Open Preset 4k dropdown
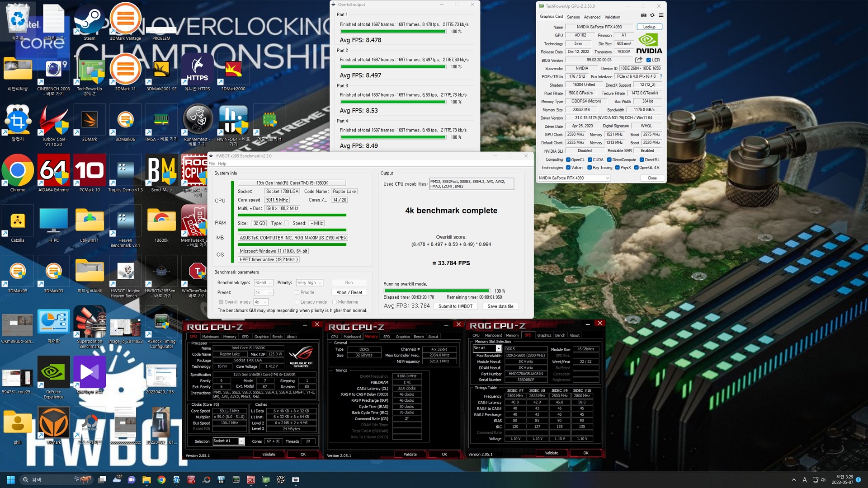Screen dimensions: 868x488 point(264,292)
